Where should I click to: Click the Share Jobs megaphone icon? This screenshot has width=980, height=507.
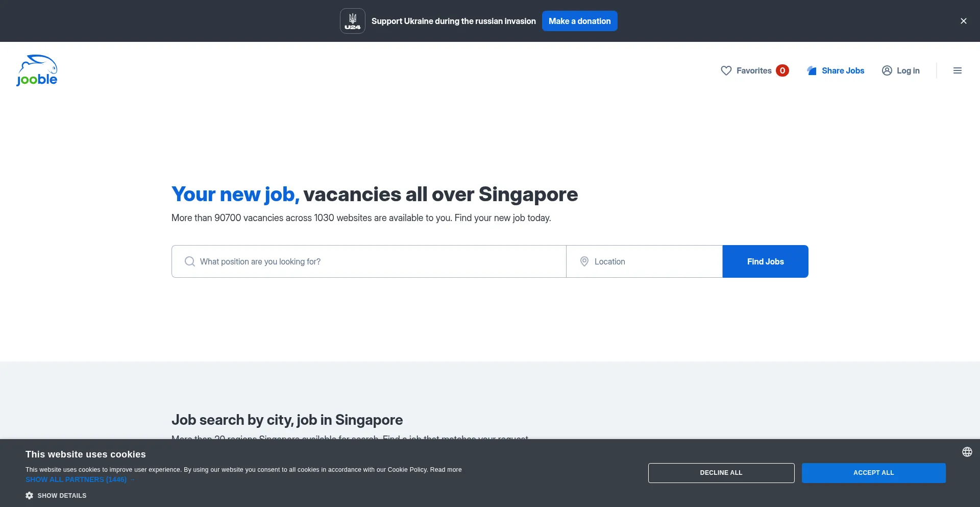coord(812,70)
